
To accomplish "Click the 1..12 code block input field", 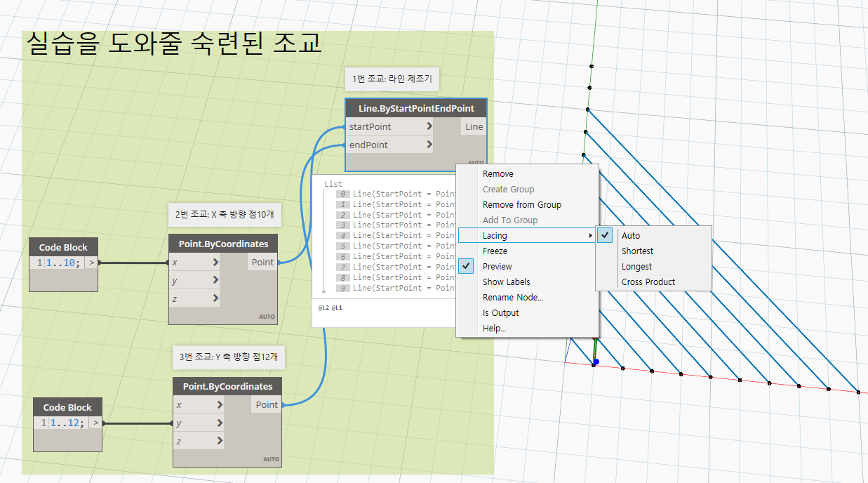I will 67,423.
